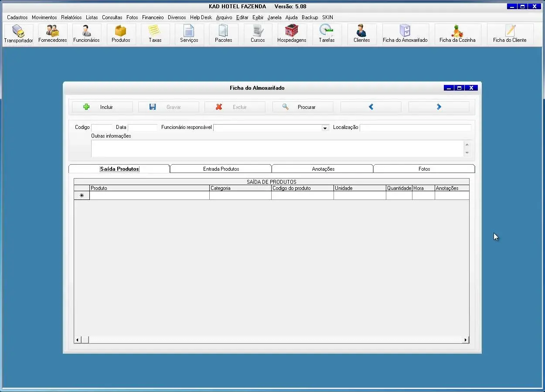Click the Pacotes toolbar icon
This screenshot has width=545, height=392.
pyautogui.click(x=223, y=34)
